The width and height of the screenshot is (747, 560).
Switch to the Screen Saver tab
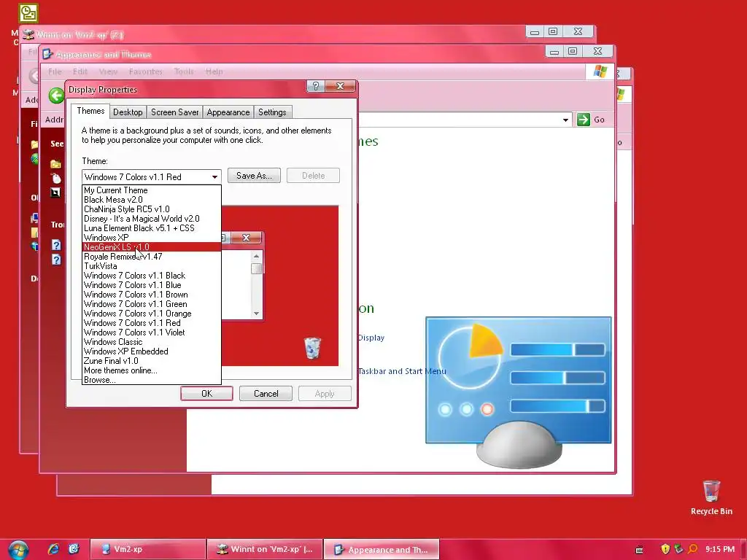coord(175,112)
